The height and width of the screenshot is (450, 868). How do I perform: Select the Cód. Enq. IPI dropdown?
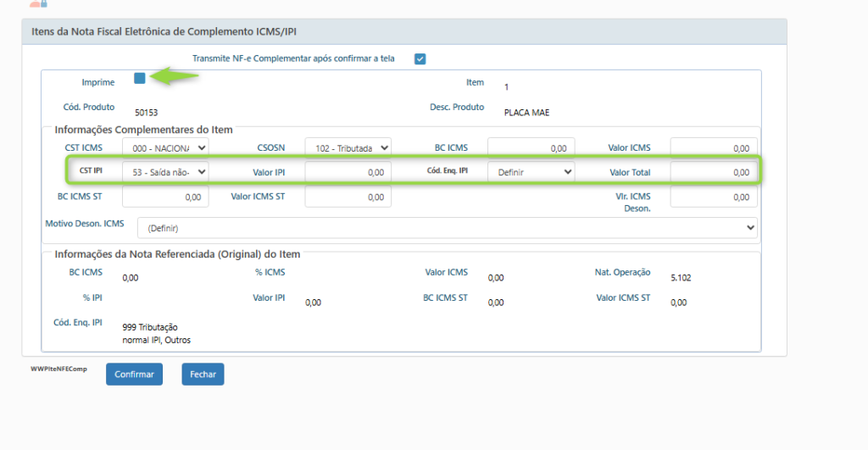click(x=531, y=172)
